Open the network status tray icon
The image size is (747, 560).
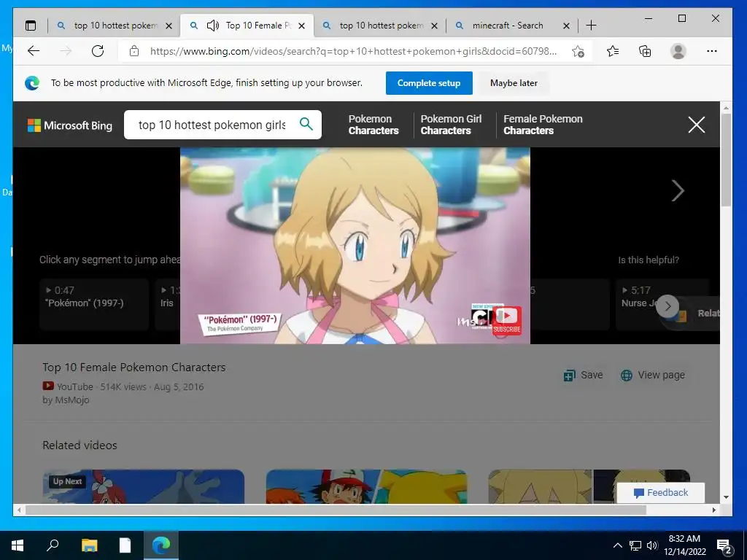tap(635, 545)
